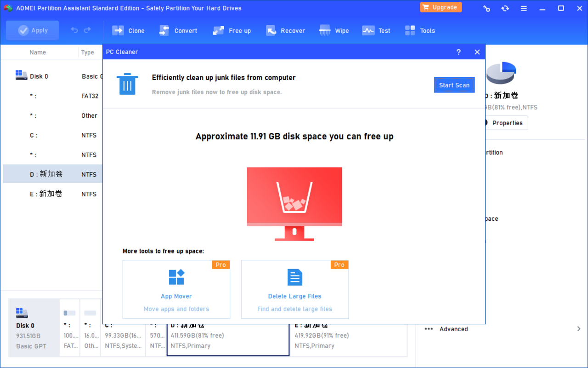Screen dimensions: 588x368
Task: Open the Test feature
Action: click(376, 30)
